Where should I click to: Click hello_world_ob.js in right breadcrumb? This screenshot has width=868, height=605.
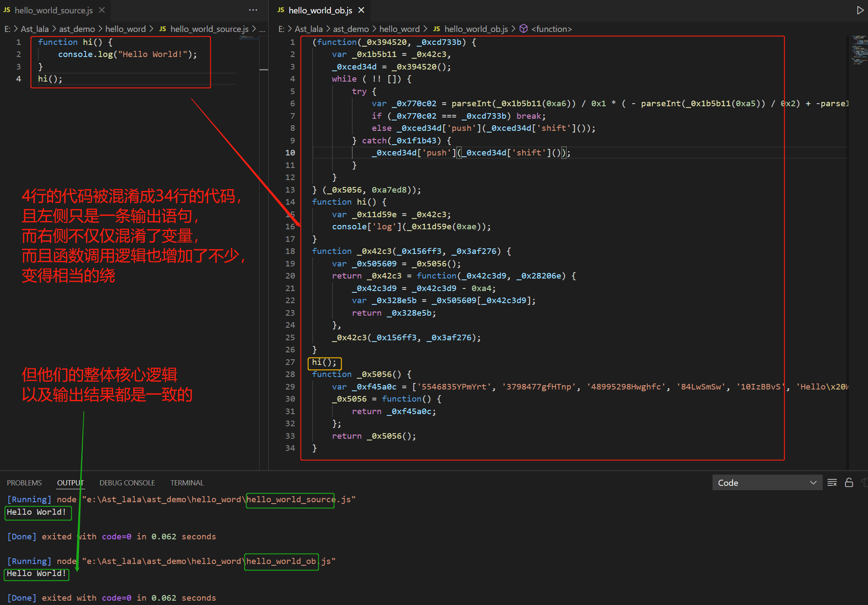point(476,29)
